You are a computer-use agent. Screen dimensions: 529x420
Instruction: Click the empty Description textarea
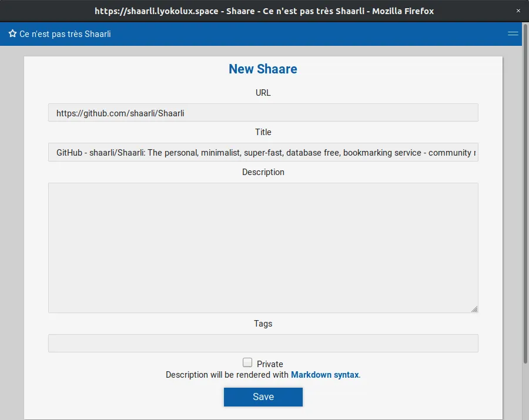click(263, 247)
